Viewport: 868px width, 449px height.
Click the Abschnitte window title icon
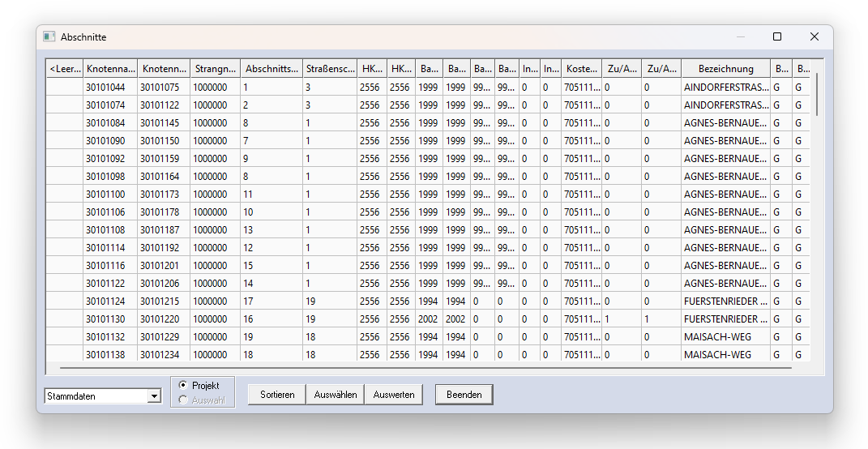pos(49,37)
